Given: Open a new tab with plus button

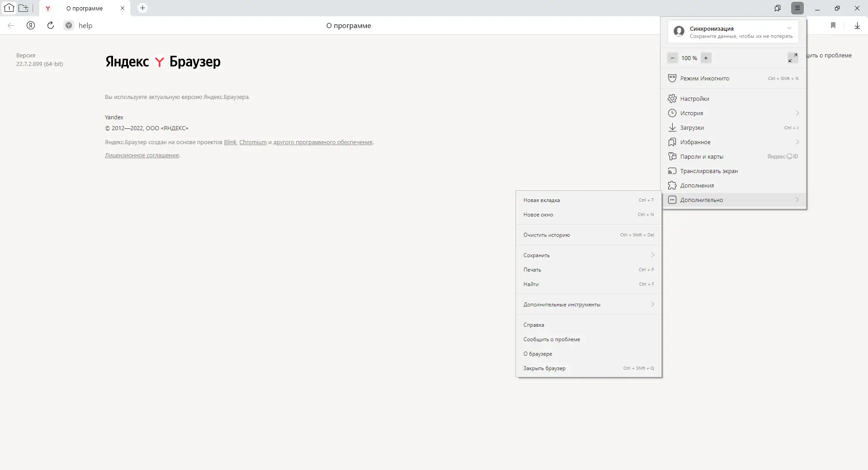Looking at the screenshot, I should tap(142, 8).
